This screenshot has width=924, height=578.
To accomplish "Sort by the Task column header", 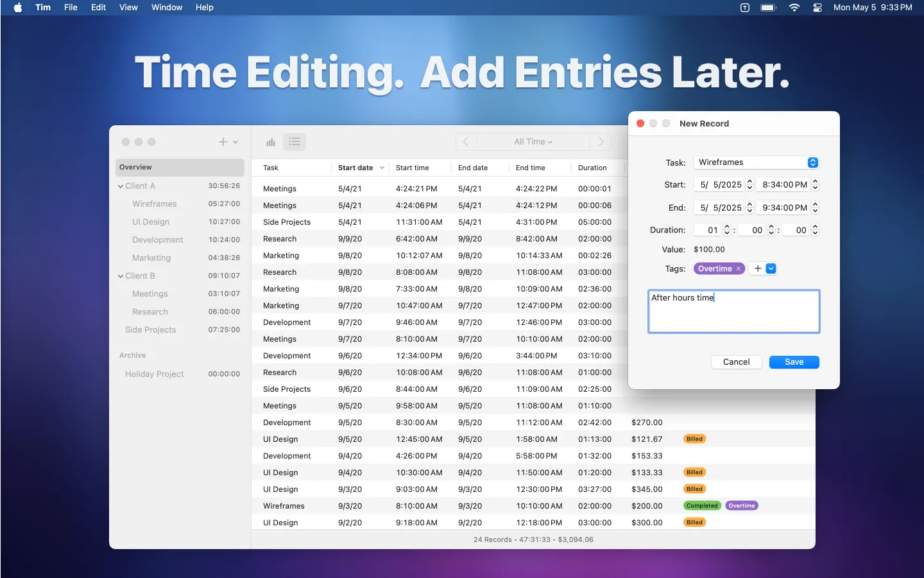I will (291, 168).
